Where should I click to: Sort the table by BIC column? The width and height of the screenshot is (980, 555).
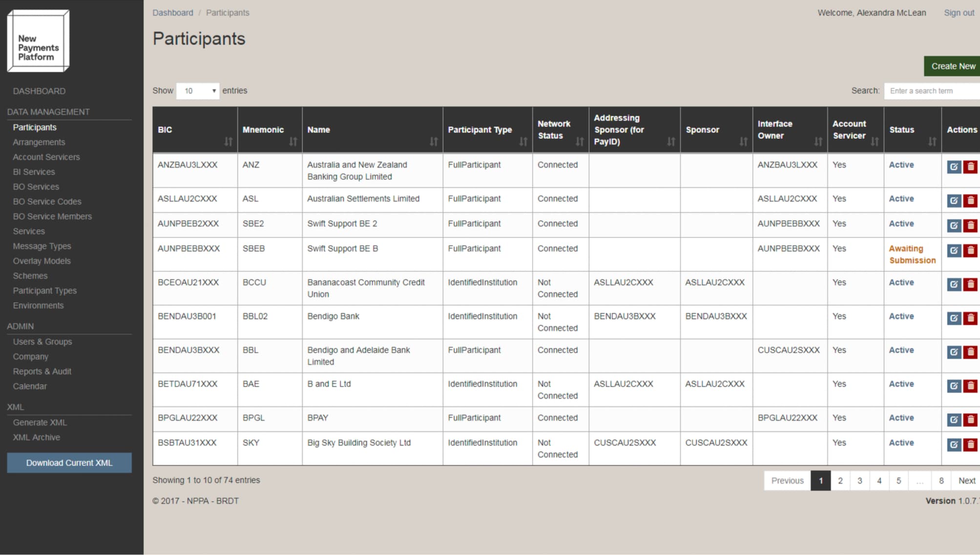(228, 142)
